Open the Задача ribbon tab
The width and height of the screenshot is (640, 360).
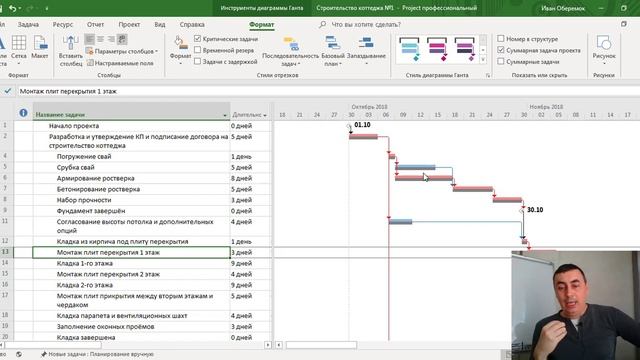pos(28,24)
